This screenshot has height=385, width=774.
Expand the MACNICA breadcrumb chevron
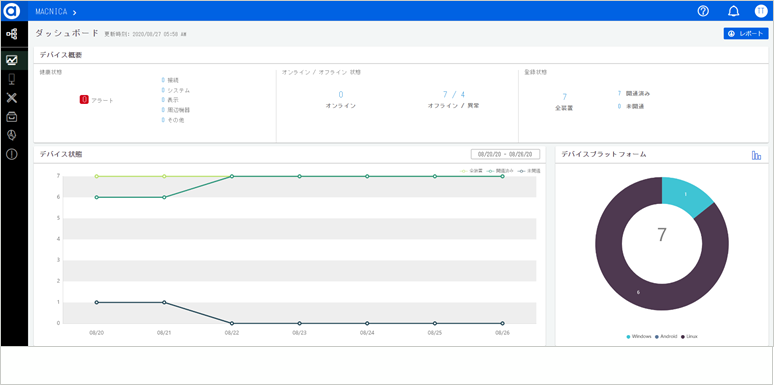pyautogui.click(x=75, y=12)
